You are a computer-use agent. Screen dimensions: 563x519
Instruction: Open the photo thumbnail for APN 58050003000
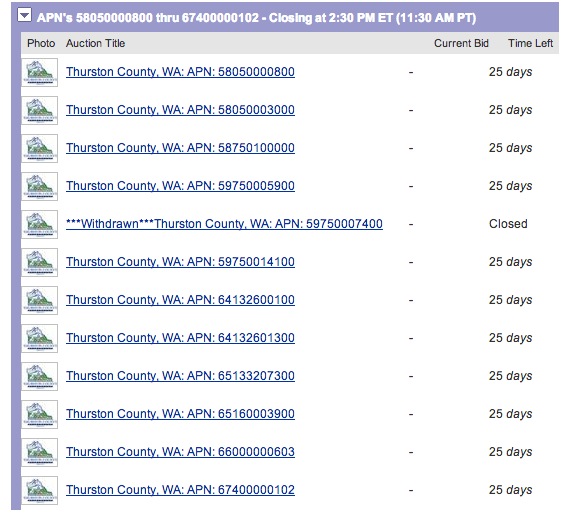[39, 110]
